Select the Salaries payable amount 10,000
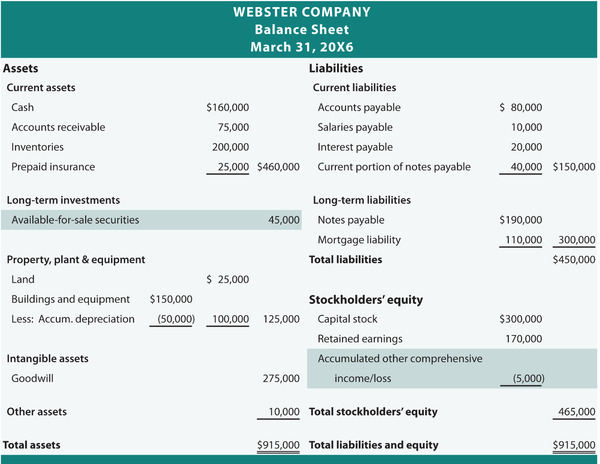 click(x=525, y=127)
